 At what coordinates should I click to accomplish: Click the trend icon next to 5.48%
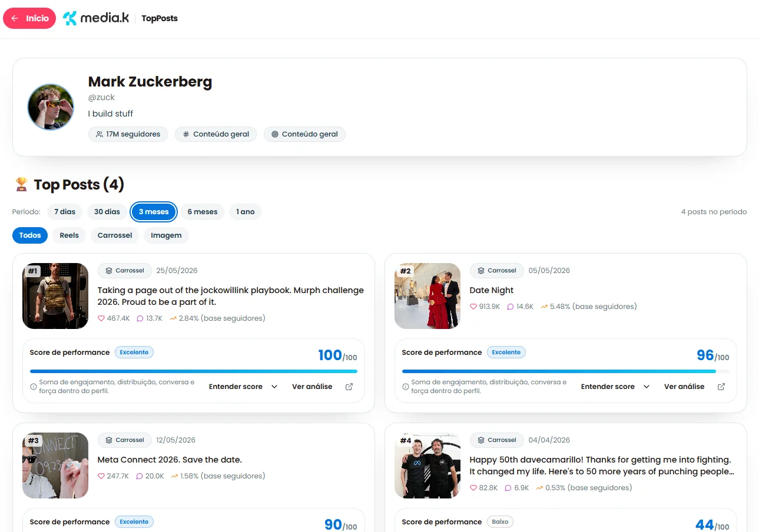(x=544, y=307)
